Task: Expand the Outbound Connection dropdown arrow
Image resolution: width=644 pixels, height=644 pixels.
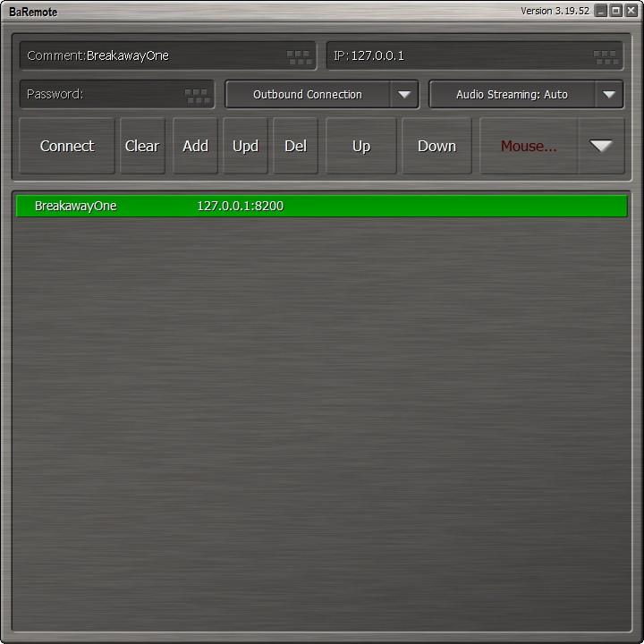Action: click(404, 95)
